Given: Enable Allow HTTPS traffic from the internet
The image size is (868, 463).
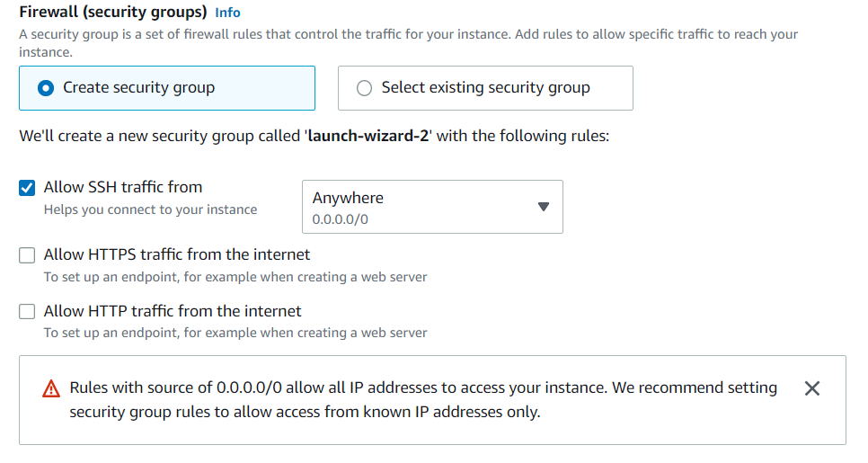Looking at the screenshot, I should click(27, 255).
